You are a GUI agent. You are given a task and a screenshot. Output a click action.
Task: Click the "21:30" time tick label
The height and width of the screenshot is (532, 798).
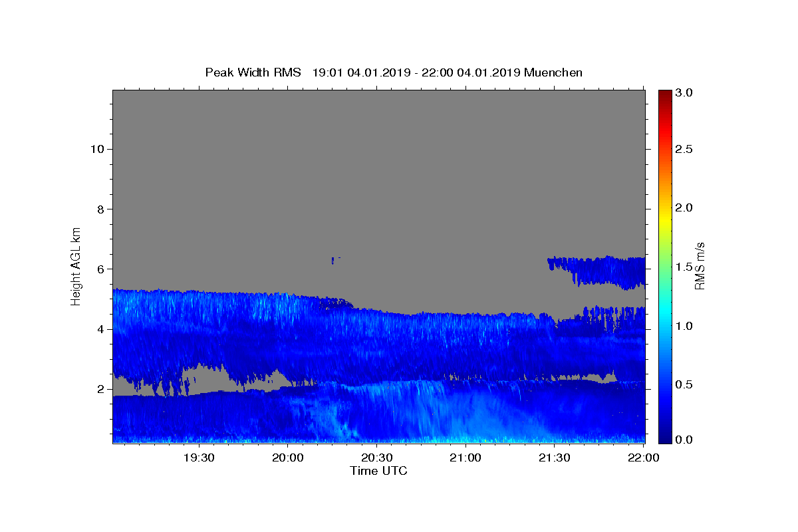coord(555,458)
